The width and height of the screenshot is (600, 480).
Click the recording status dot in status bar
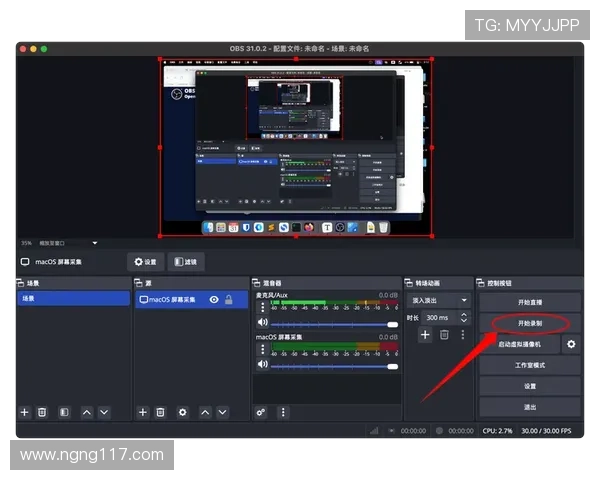[439, 431]
